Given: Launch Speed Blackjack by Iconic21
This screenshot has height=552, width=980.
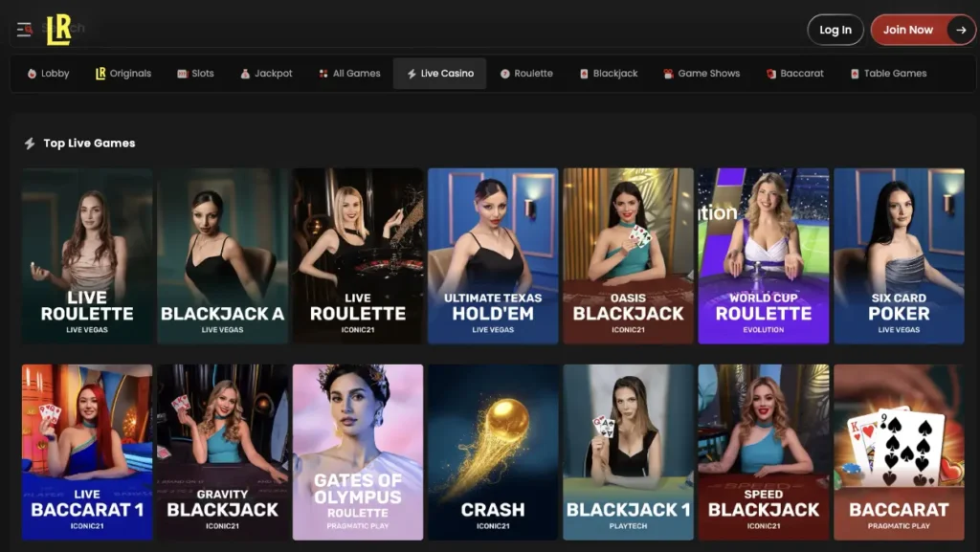Looking at the screenshot, I should tap(764, 453).
